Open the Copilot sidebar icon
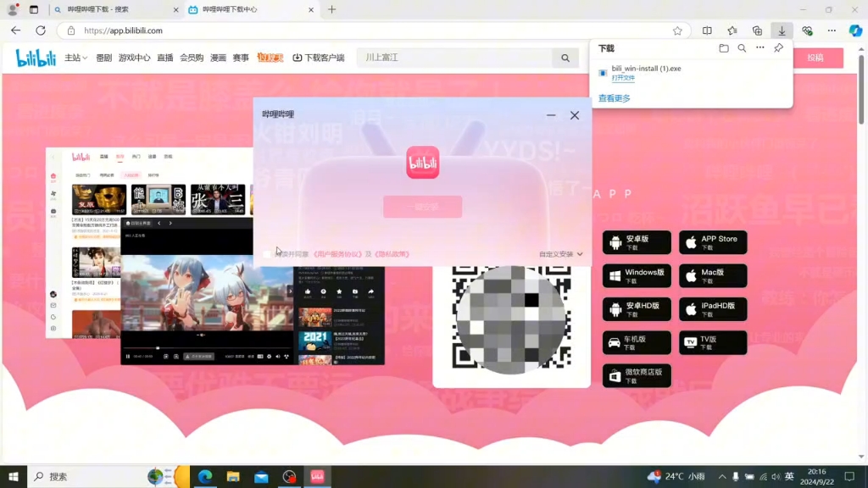 pos(855,31)
